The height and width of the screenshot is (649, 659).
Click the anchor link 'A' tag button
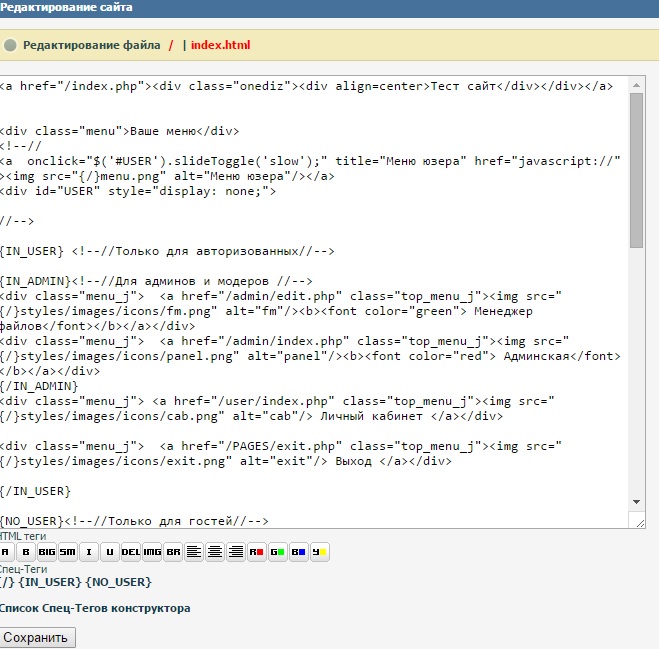click(5, 552)
